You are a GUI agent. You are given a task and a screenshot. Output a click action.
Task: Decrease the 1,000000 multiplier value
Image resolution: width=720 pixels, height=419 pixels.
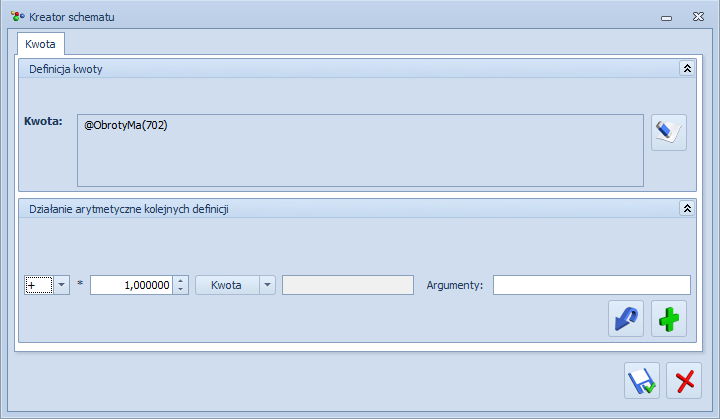tap(180, 289)
